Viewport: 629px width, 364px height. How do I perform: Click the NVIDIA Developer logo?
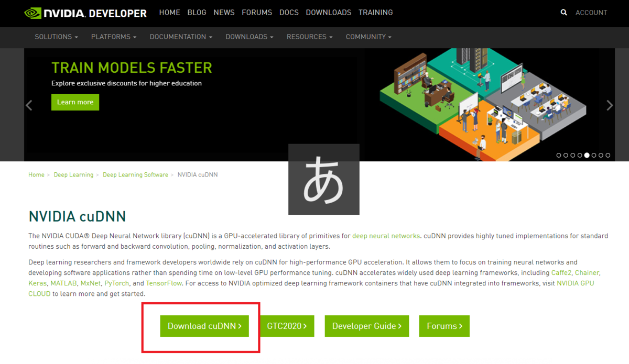click(x=86, y=13)
